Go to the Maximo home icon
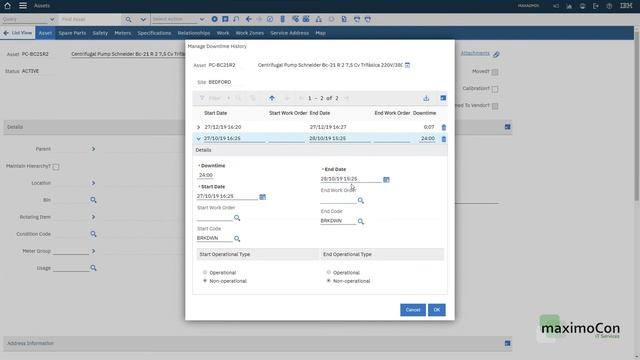640x360 pixels. click(x=7, y=6)
